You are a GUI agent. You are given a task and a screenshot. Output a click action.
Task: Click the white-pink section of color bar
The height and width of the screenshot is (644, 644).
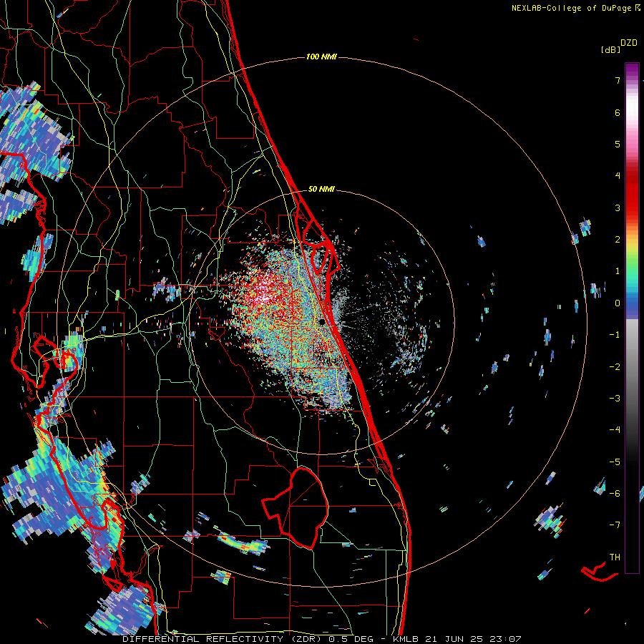(x=632, y=117)
